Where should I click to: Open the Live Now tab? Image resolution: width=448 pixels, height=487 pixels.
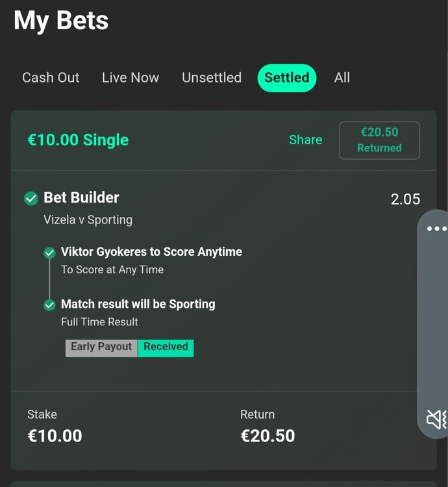click(131, 78)
